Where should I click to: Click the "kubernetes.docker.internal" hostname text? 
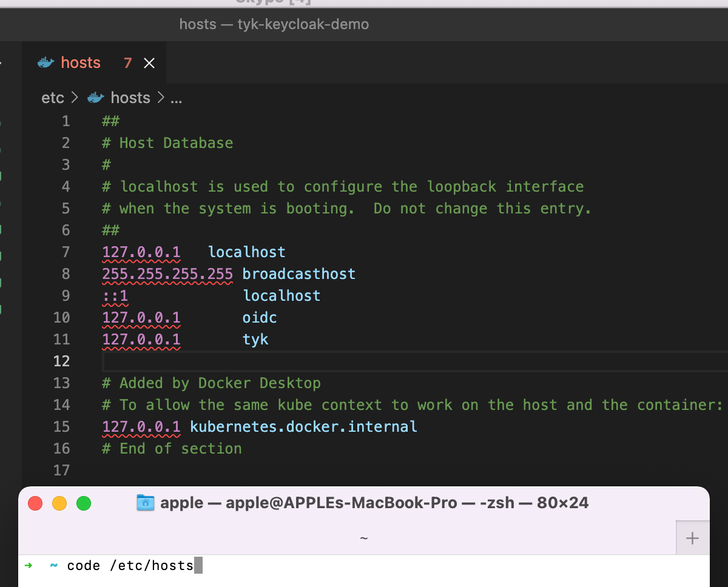coord(303,426)
